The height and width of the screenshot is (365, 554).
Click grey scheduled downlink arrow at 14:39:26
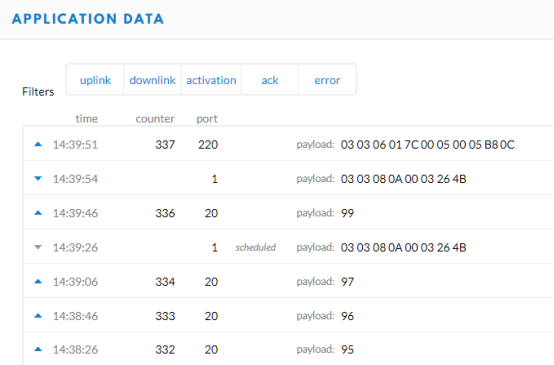(38, 247)
